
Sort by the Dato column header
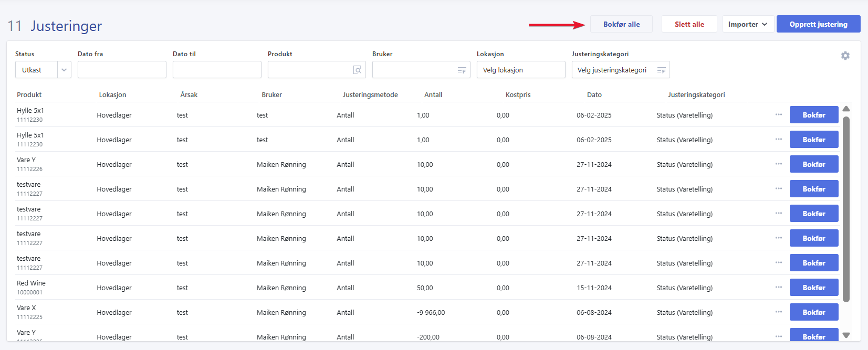(x=594, y=95)
